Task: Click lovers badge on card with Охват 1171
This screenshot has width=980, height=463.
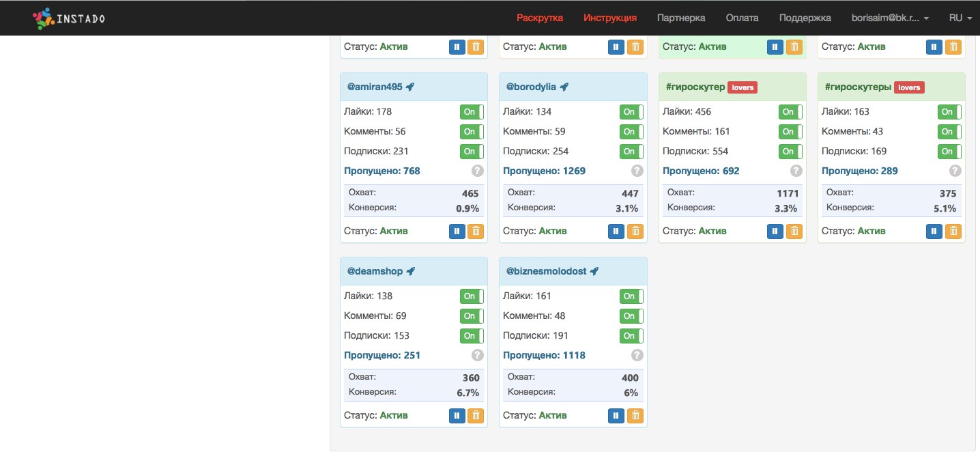Action: 743,87
